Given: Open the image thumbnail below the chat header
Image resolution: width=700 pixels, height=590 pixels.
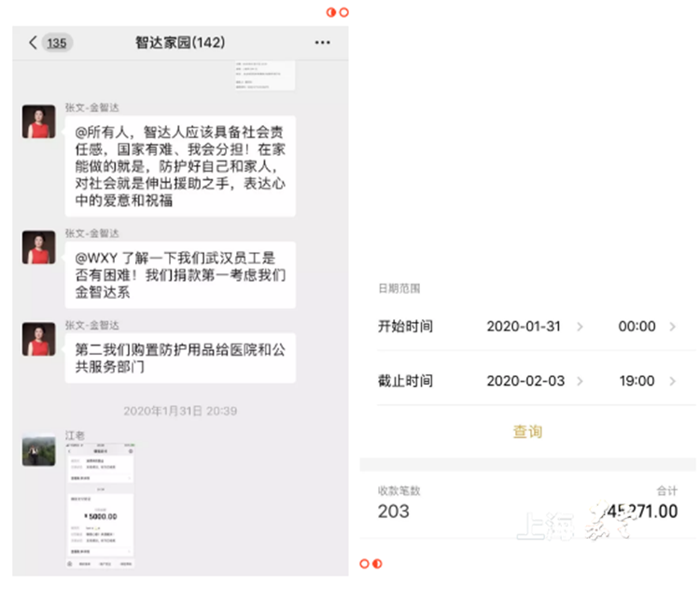Looking at the screenshot, I should pos(265,76).
